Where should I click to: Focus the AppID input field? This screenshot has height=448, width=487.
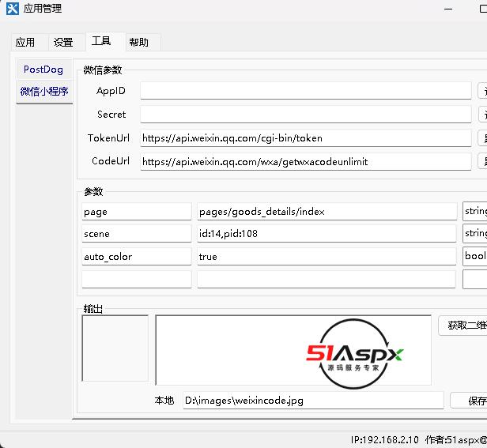coord(306,91)
